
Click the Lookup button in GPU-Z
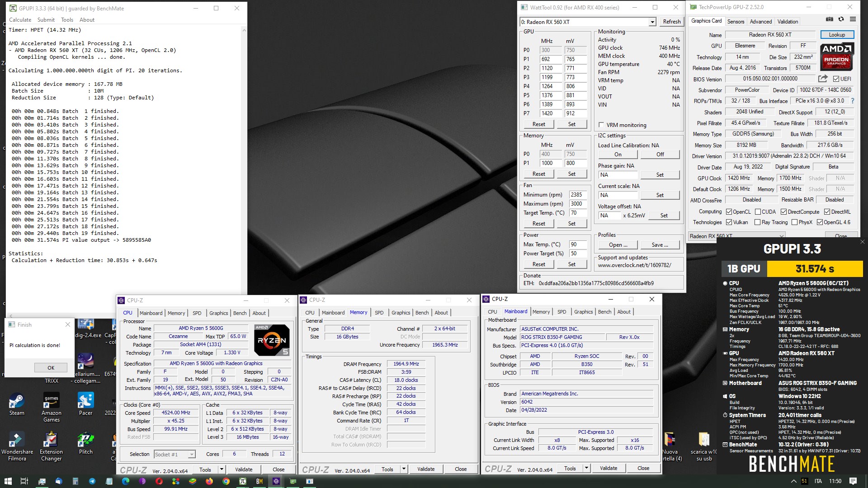coord(837,34)
